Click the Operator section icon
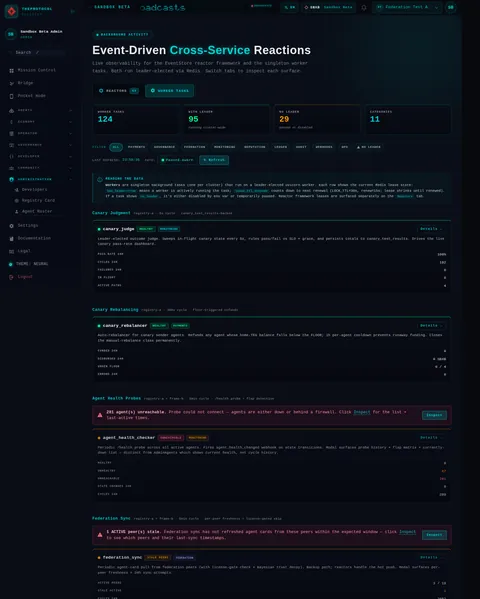 pyautogui.click(x=11, y=133)
